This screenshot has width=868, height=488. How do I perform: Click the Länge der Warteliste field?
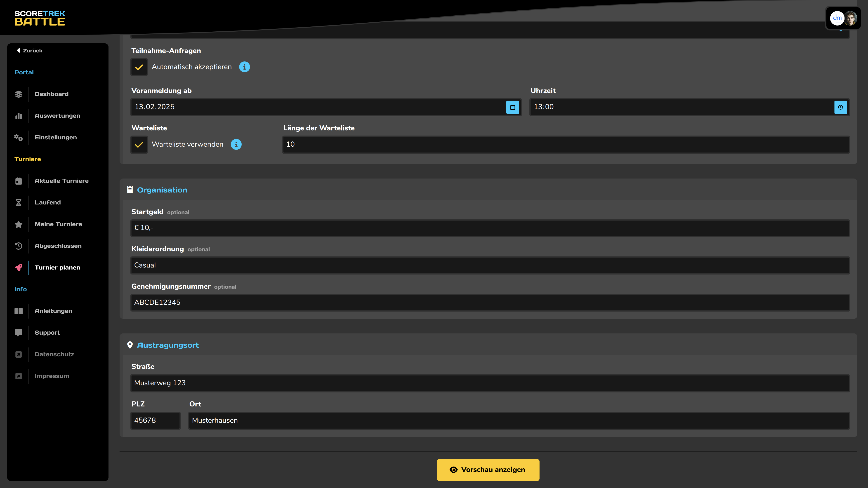(x=565, y=145)
